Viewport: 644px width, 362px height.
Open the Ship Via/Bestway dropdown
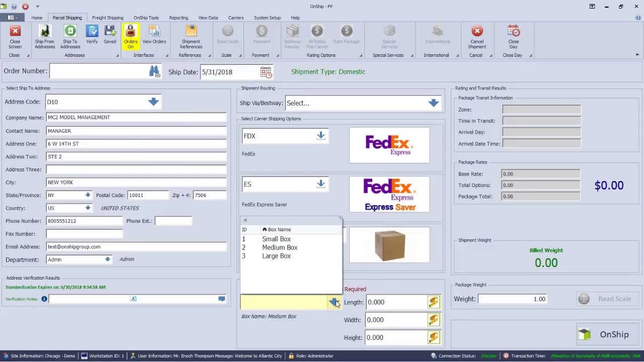coord(433,103)
